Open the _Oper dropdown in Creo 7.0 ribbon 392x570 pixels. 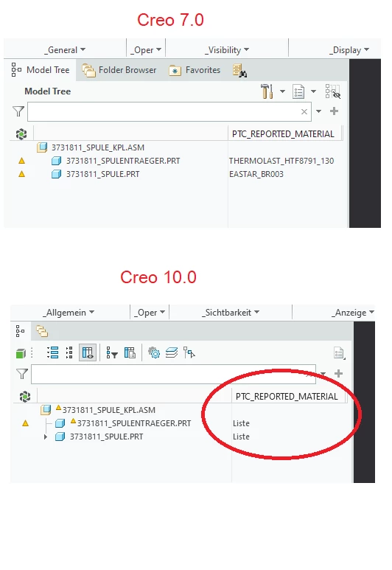tap(146, 50)
